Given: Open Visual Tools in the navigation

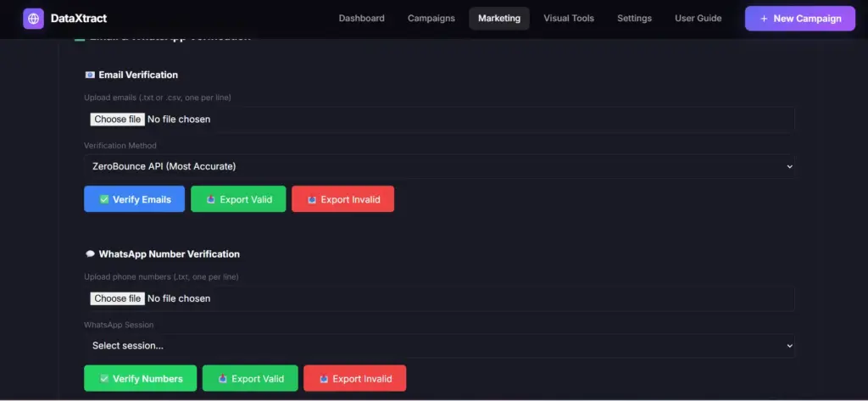Looking at the screenshot, I should pos(569,19).
